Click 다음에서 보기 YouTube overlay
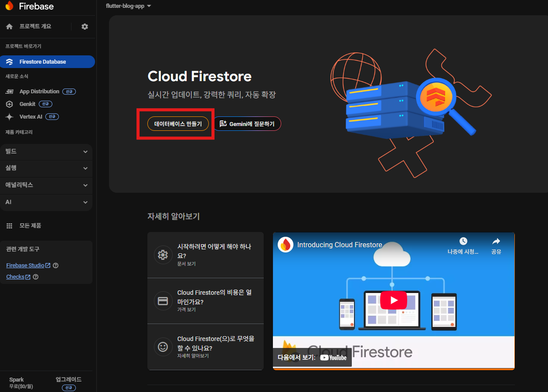The height and width of the screenshot is (392, 548). click(312, 358)
